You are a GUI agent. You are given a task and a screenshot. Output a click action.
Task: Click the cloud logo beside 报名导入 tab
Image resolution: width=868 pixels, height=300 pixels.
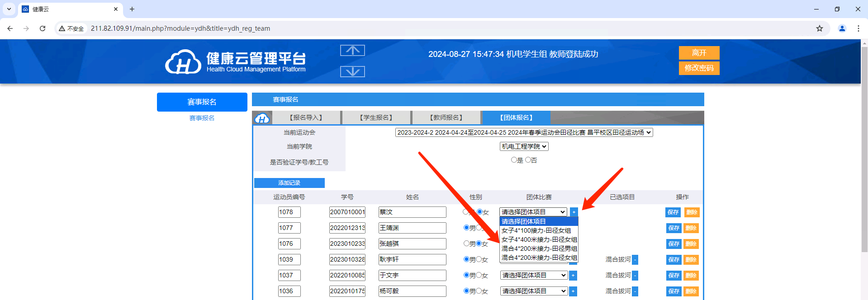click(x=262, y=118)
